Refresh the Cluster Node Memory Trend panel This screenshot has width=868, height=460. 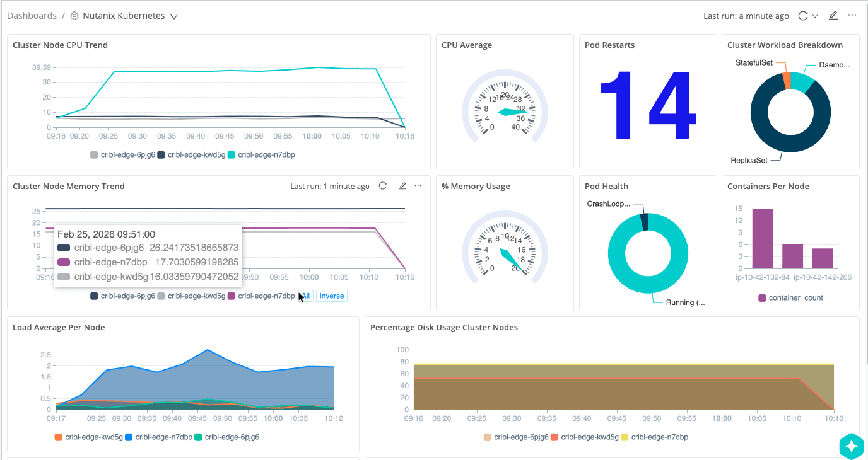(x=383, y=185)
